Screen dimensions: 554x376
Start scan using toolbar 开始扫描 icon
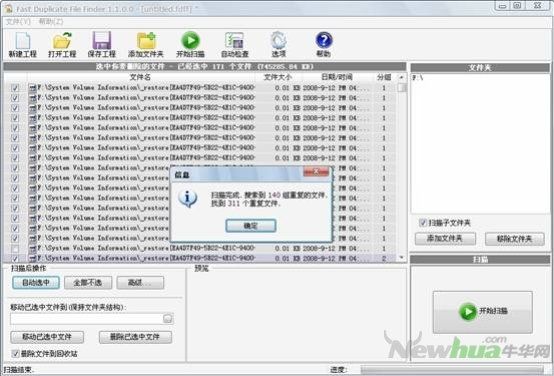[190, 41]
